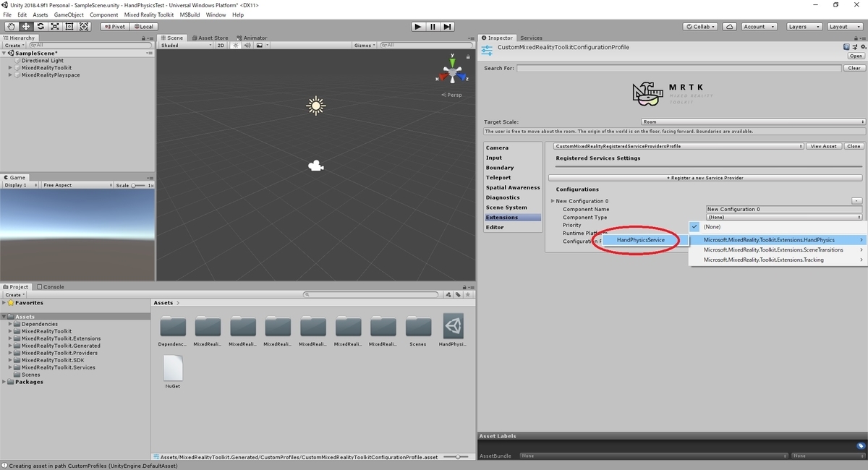Click the Step frame button
This screenshot has height=470, width=868.
pos(448,27)
